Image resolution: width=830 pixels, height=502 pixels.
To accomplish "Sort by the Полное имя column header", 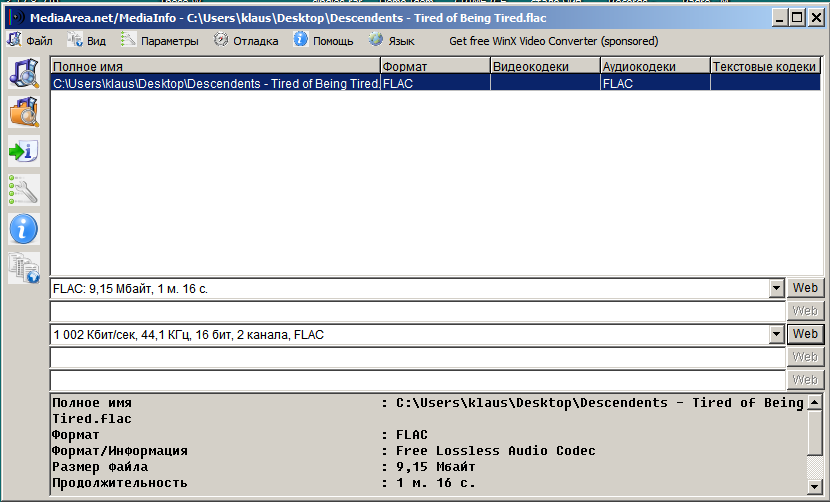I will coord(215,66).
